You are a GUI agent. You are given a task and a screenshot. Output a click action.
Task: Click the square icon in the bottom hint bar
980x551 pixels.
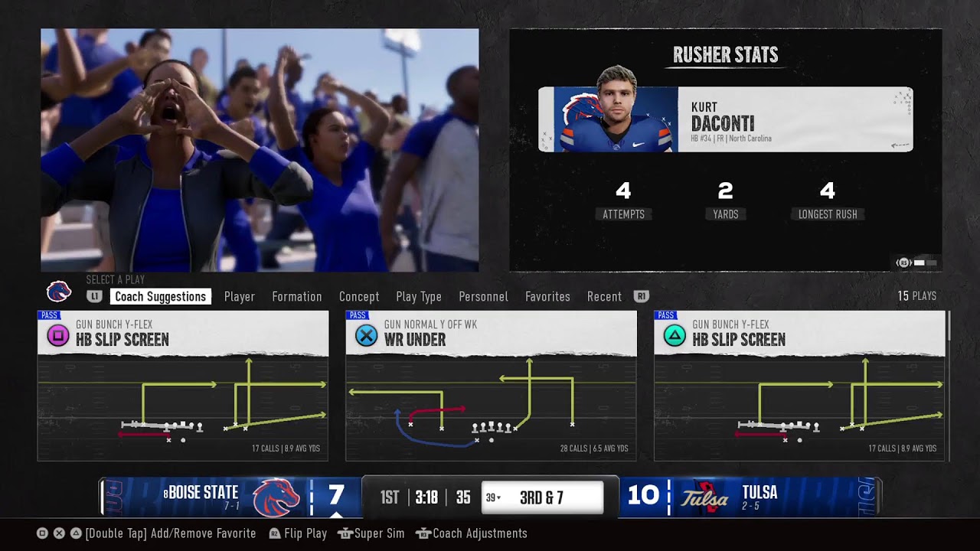click(43, 533)
